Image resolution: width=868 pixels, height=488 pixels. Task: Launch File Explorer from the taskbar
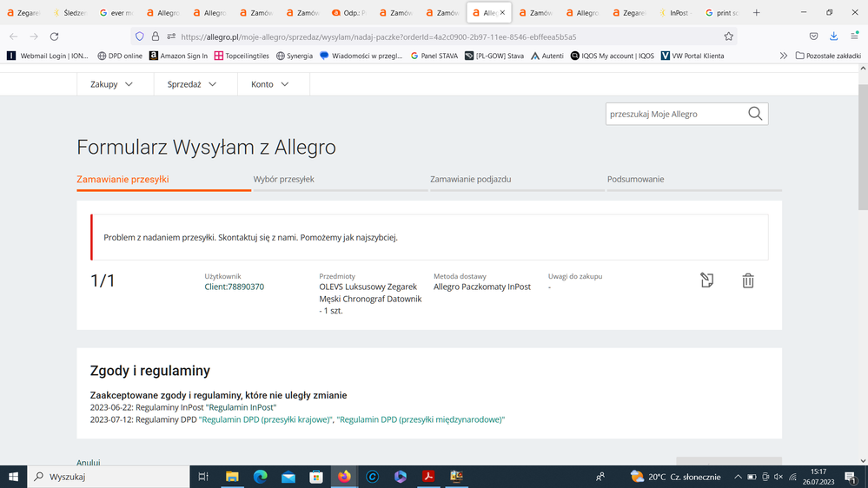pos(232,477)
